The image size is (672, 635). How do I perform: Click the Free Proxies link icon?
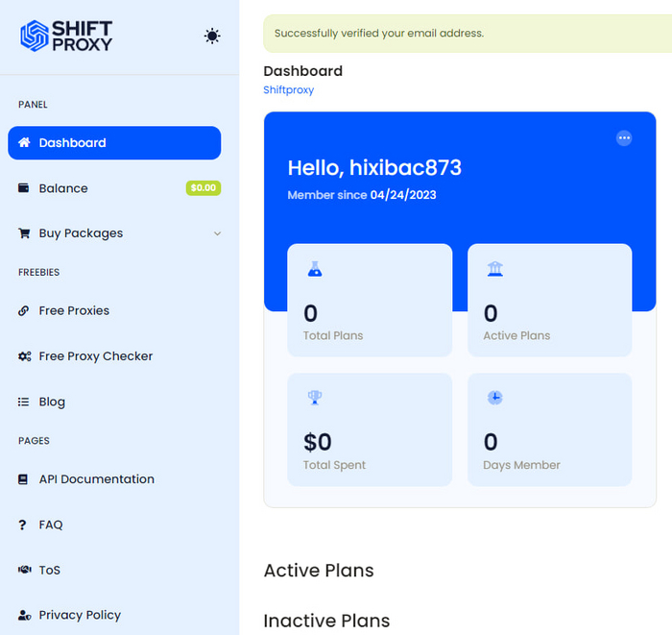[24, 311]
